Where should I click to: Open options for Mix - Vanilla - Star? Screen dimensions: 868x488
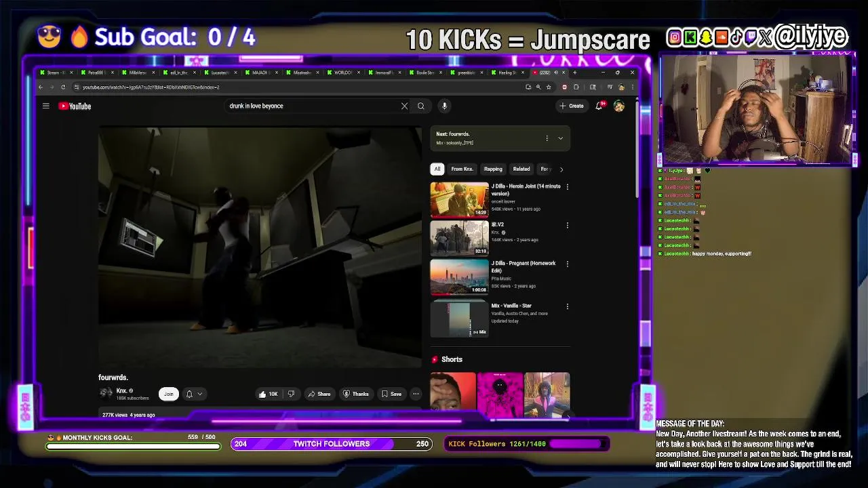coord(568,306)
